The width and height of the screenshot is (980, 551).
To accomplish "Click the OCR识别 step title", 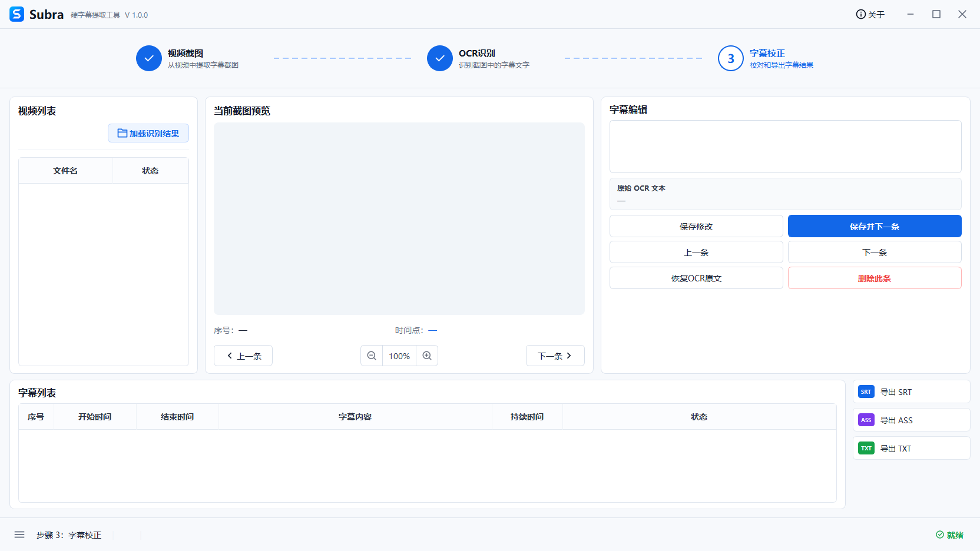I will (477, 53).
